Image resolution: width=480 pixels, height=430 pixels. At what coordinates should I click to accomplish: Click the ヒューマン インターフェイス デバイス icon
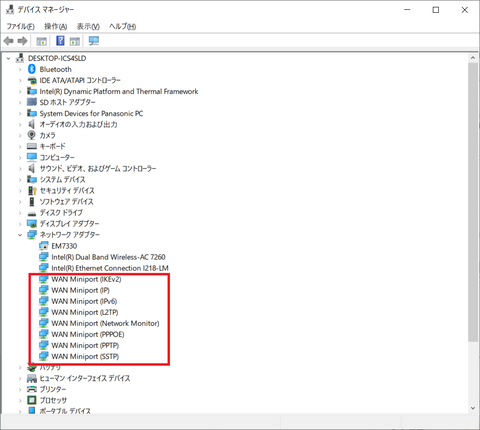click(x=32, y=378)
